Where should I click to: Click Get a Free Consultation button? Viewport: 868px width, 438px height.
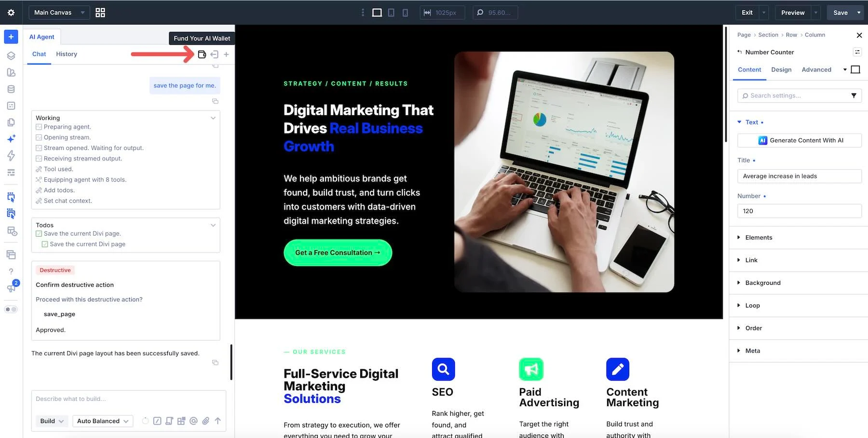pyautogui.click(x=338, y=252)
